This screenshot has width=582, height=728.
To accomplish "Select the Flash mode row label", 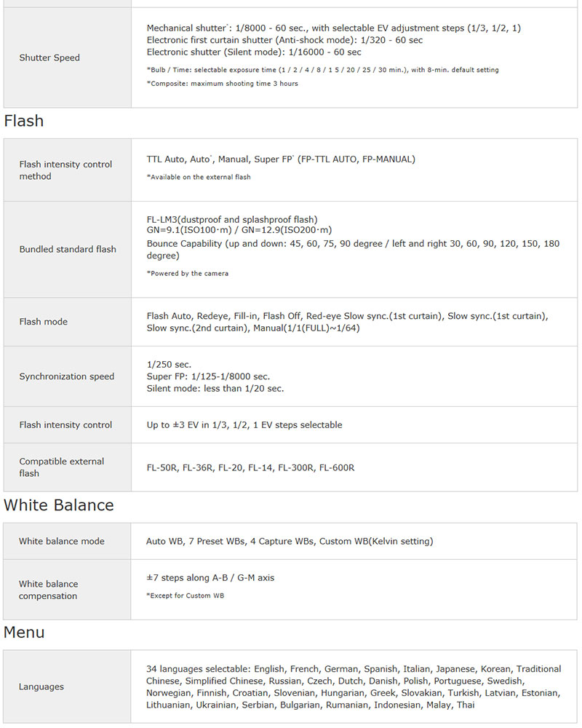I will point(44,321).
